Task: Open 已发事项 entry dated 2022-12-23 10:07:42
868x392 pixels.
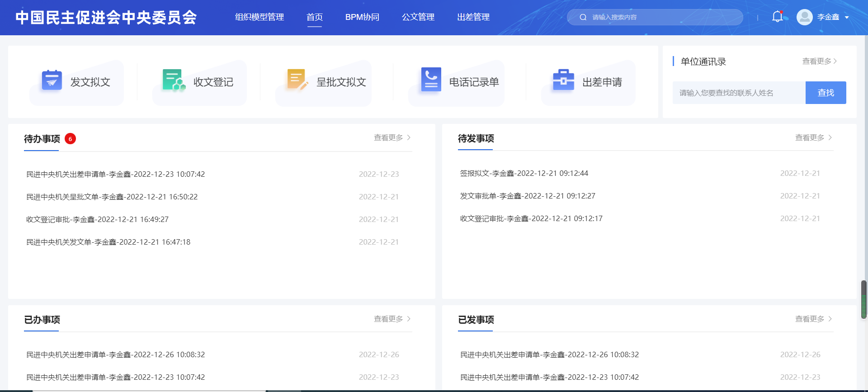Action: pos(549,377)
